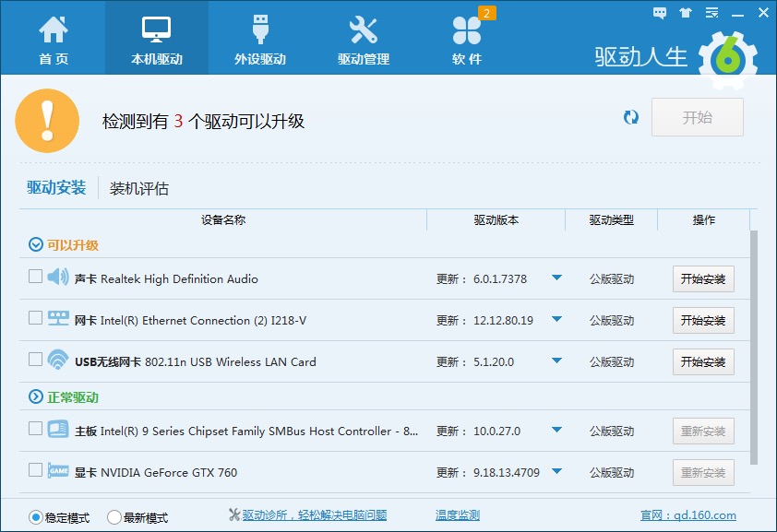Click 显卡 NVIDIA GeForce GTX 760 text

coord(156,473)
